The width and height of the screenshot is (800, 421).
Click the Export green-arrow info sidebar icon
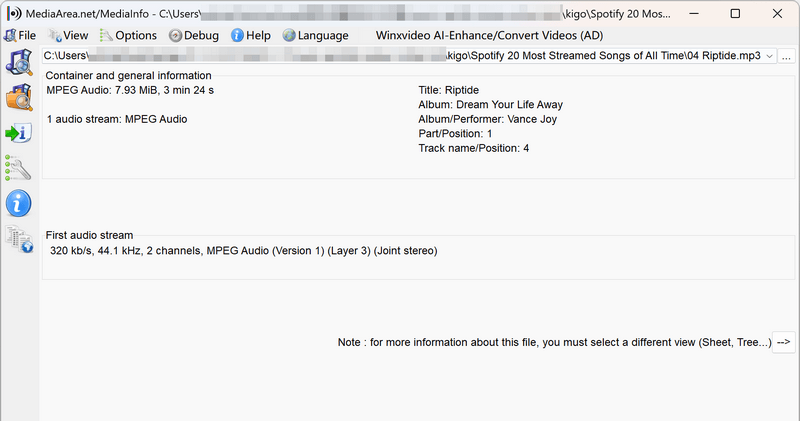[19, 133]
